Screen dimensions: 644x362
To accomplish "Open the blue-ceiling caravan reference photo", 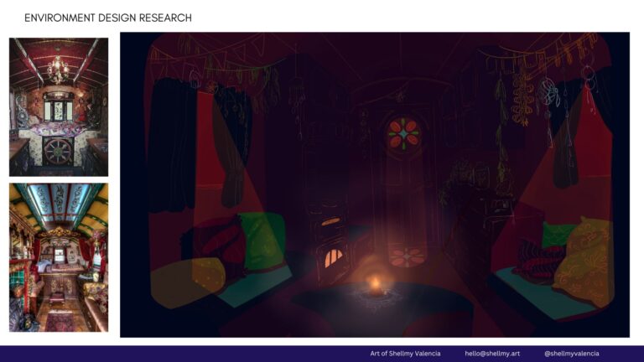I will tap(59, 258).
